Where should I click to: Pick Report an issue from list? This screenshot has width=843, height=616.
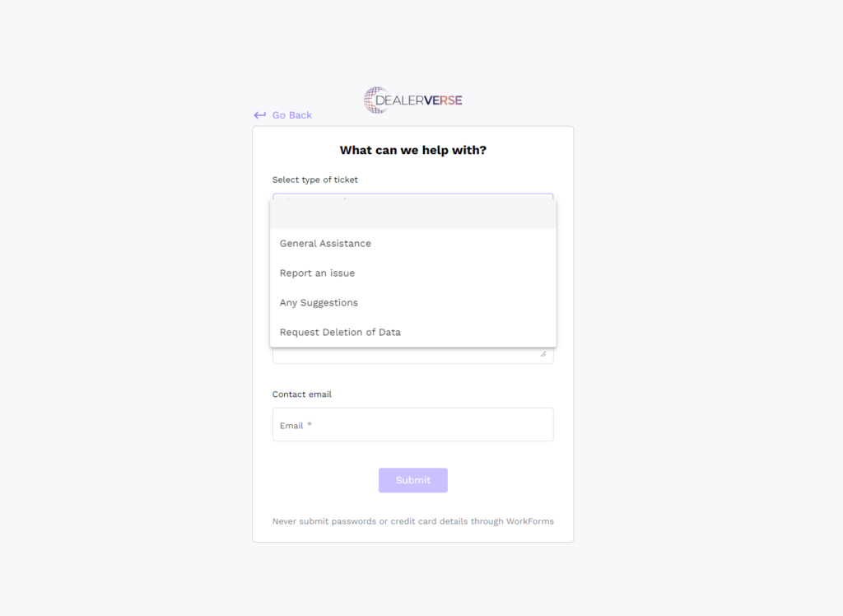pos(318,273)
